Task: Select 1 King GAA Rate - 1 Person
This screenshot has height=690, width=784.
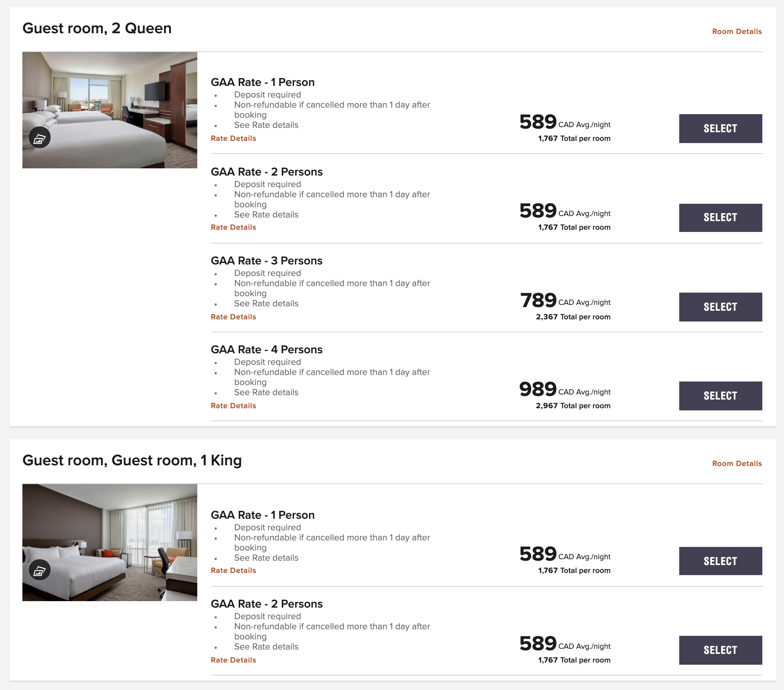Action: coord(720,561)
